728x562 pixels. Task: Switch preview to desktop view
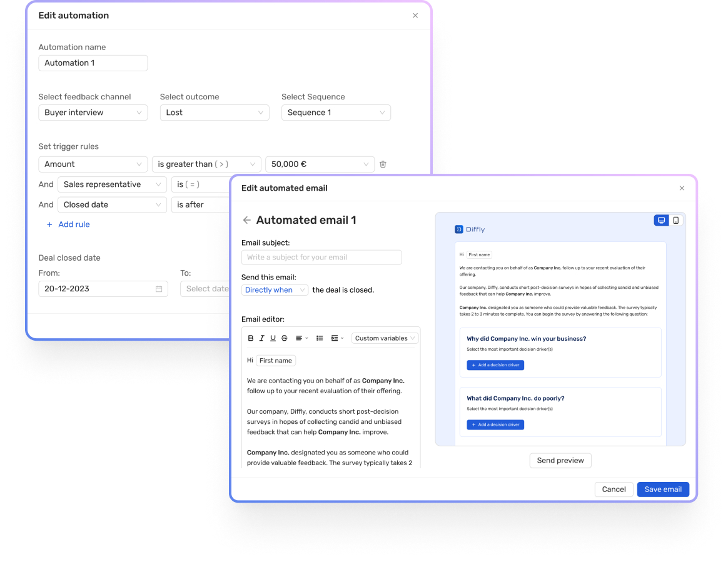(x=661, y=221)
